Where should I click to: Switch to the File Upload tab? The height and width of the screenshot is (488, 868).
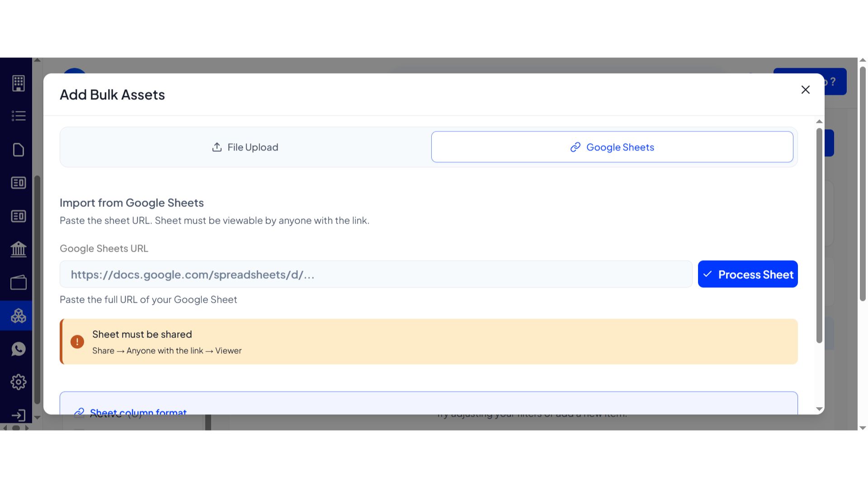point(245,147)
